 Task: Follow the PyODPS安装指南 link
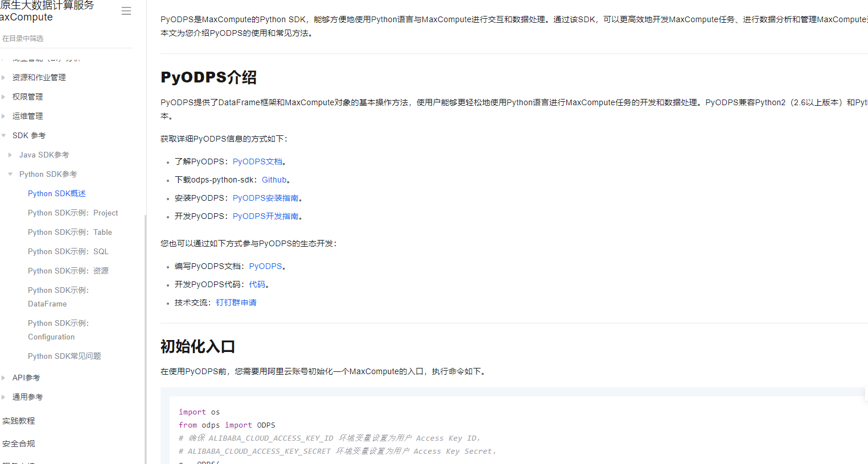266,198
